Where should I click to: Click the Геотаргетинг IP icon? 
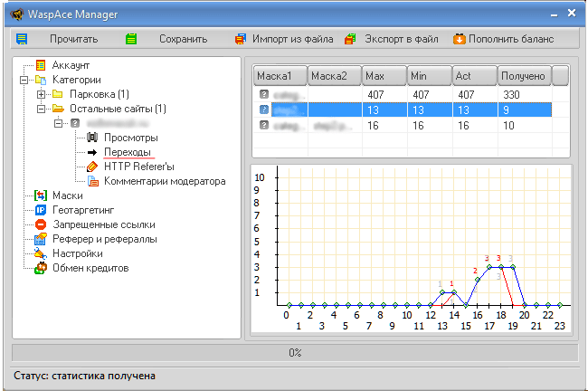41,210
